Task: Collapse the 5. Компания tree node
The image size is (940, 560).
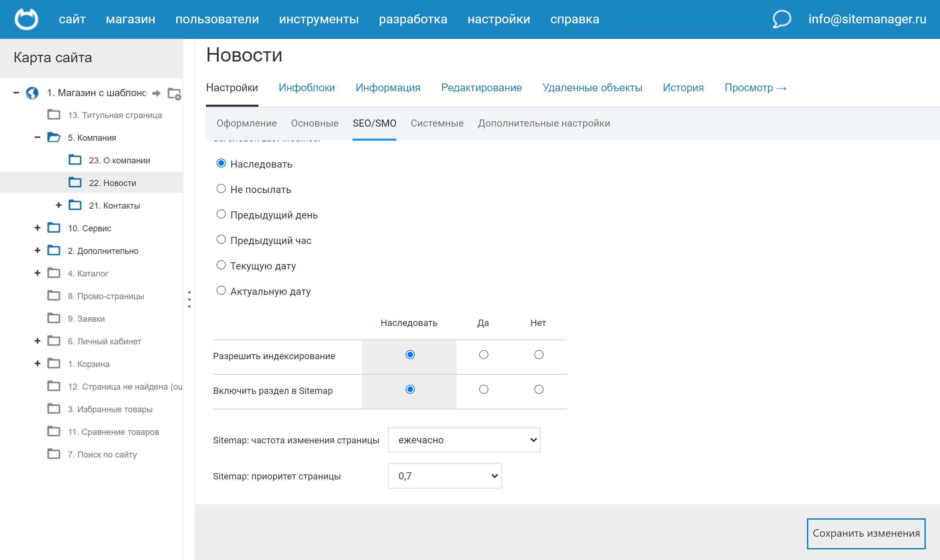Action: [37, 137]
